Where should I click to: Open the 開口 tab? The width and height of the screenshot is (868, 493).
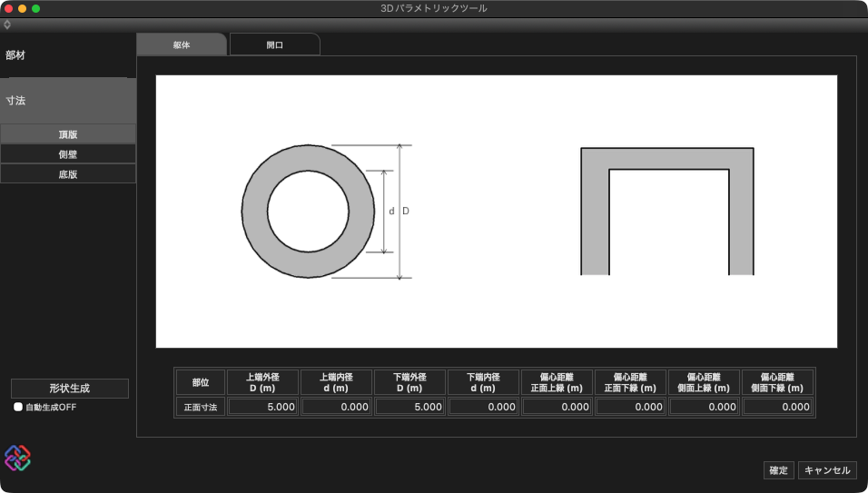pos(274,44)
